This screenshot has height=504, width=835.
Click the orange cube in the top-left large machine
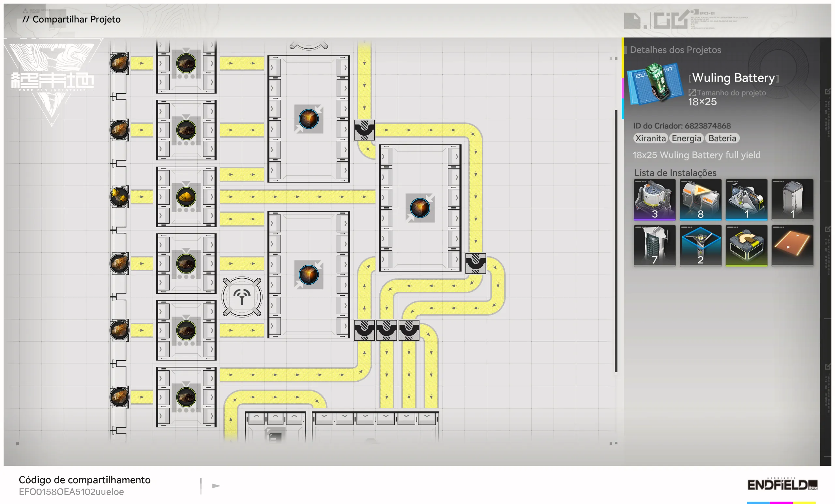pyautogui.click(x=308, y=119)
